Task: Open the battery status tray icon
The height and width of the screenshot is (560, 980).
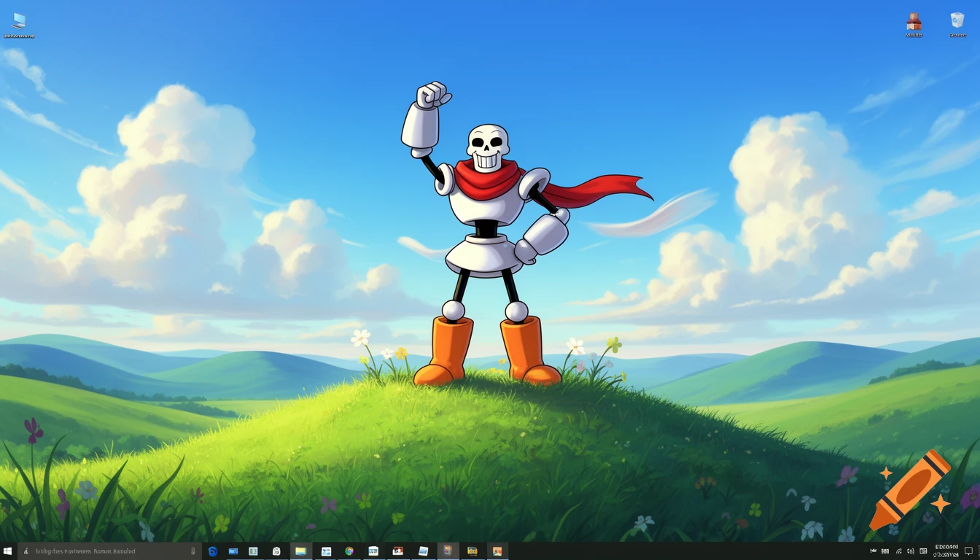Action: tap(885, 551)
